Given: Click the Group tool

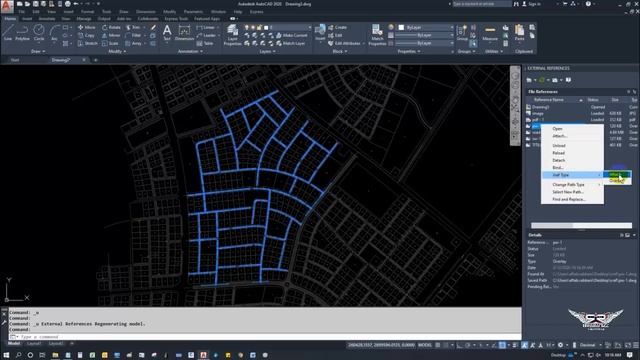Looking at the screenshot, I should (462, 33).
